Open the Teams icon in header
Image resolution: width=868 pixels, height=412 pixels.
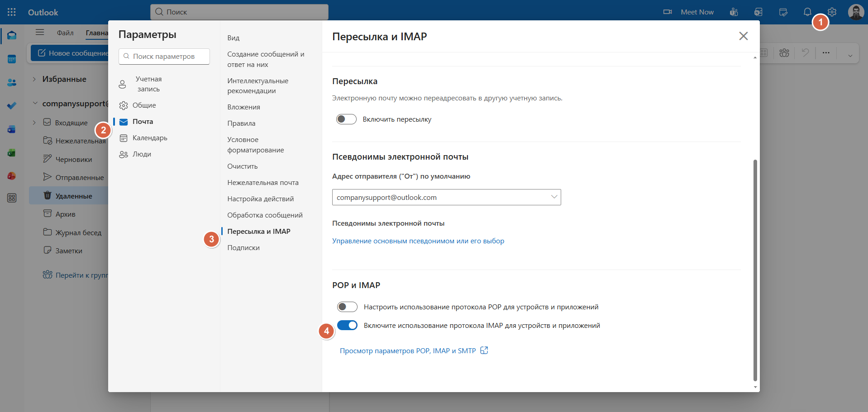tap(734, 12)
